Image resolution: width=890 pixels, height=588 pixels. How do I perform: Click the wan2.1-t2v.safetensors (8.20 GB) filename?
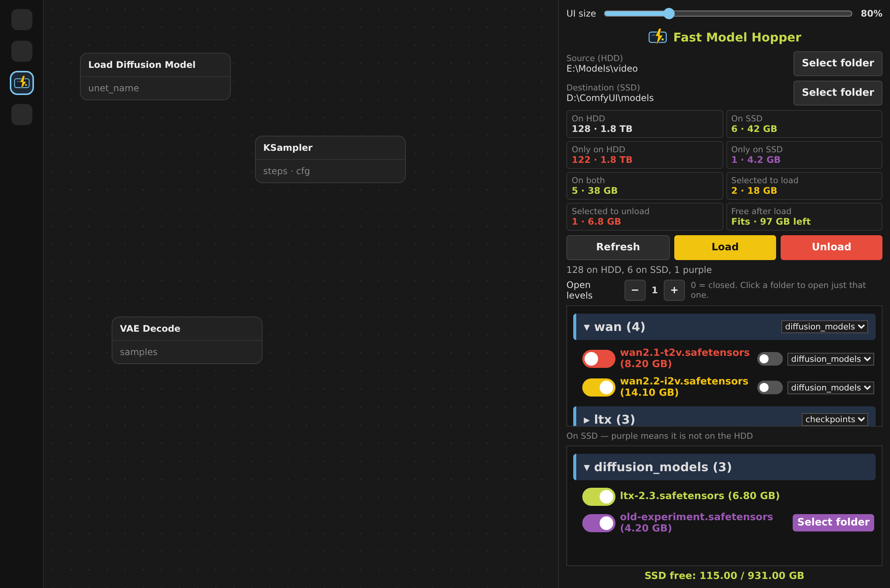[x=684, y=358]
